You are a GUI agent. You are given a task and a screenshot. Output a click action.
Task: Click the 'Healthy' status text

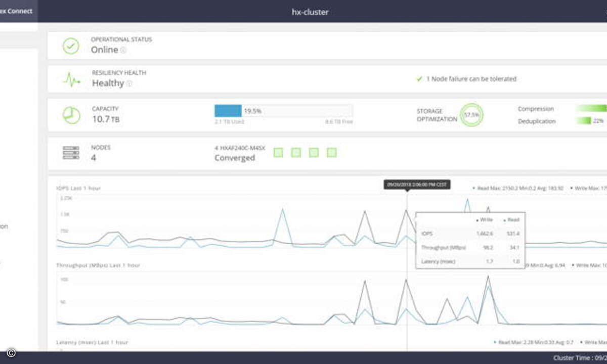click(108, 83)
